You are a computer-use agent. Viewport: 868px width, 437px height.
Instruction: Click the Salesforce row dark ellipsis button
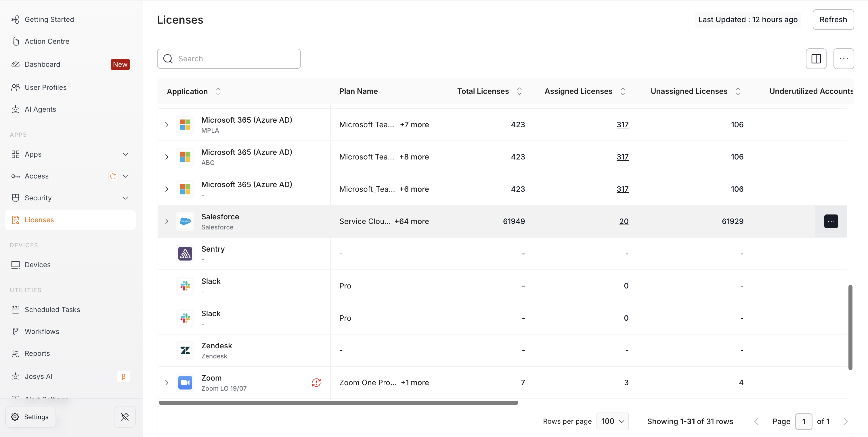[x=831, y=221]
